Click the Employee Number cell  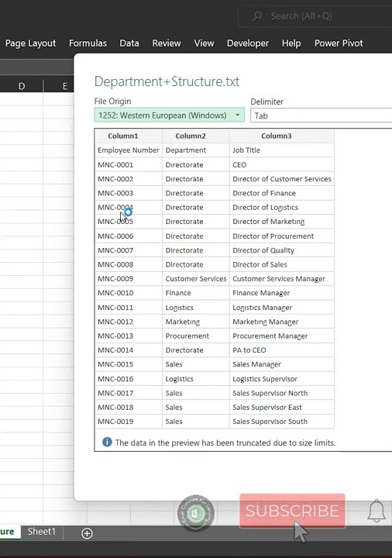(129, 150)
